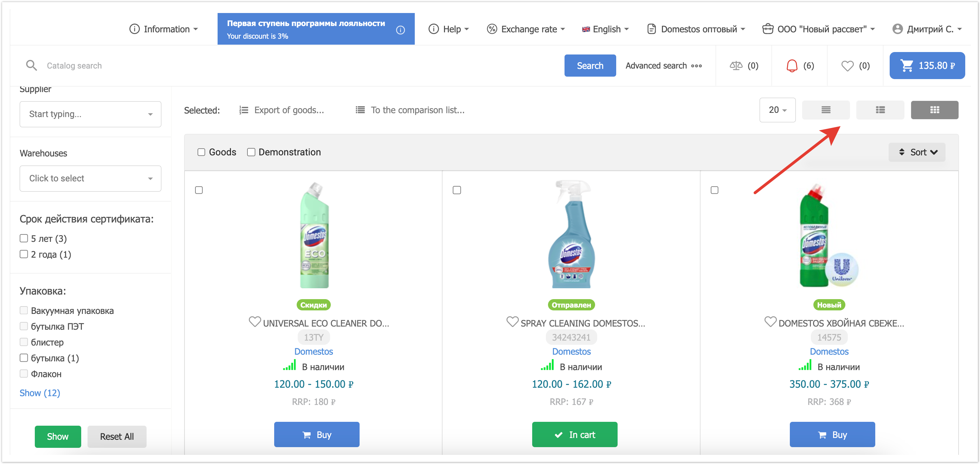The image size is (980, 464).
Task: Check the Goods checkbox
Action: pyautogui.click(x=201, y=152)
